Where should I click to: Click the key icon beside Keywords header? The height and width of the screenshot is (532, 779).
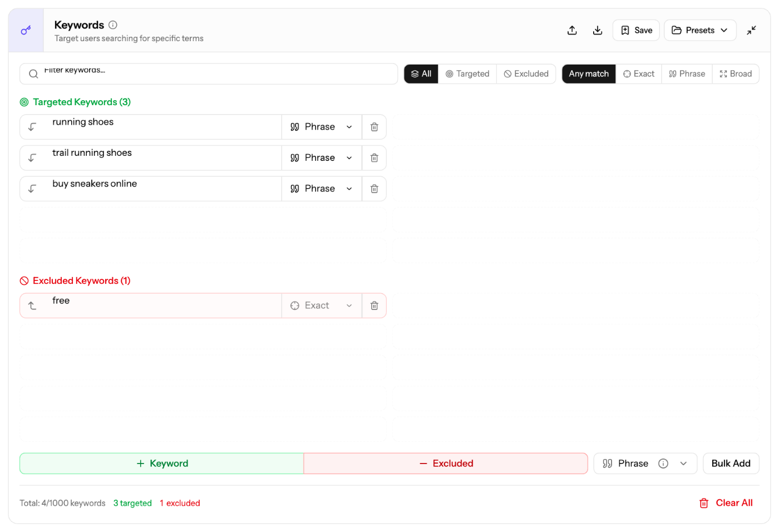(26, 31)
